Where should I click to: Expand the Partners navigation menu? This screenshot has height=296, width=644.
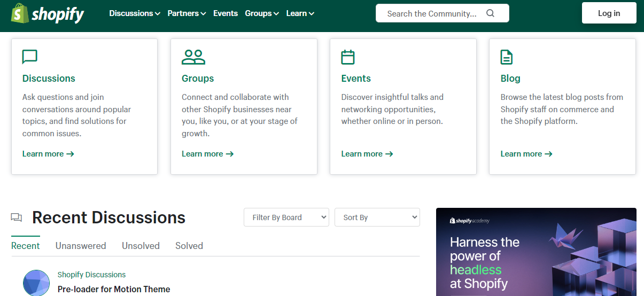click(187, 13)
